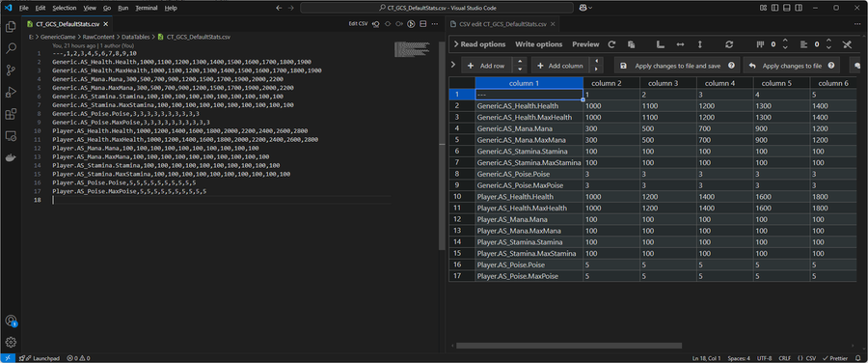Open Copilot chat icon in title bar

point(583,8)
